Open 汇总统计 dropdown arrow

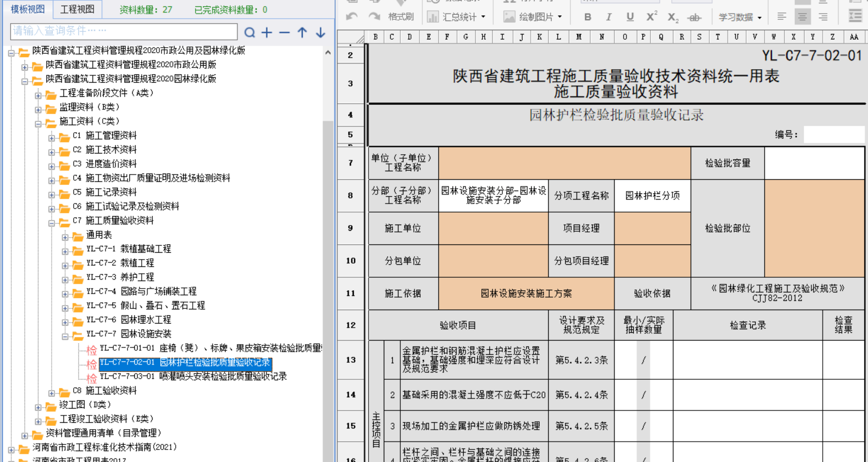pyautogui.click(x=483, y=17)
